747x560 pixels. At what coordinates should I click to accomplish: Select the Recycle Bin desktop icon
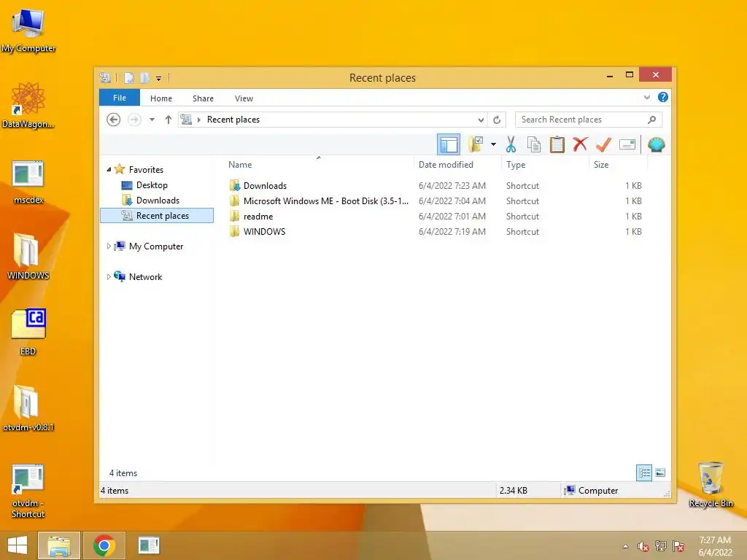pyautogui.click(x=711, y=485)
